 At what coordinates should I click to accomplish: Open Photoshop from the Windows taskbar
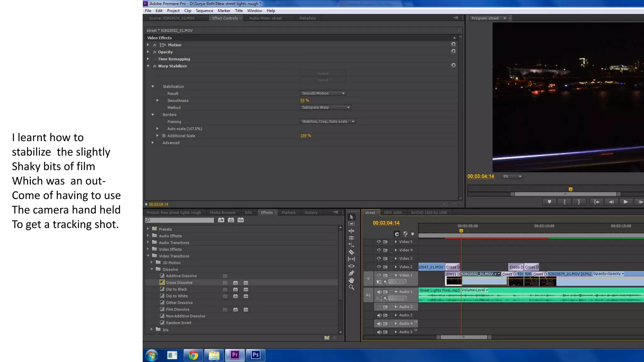pos(255,355)
